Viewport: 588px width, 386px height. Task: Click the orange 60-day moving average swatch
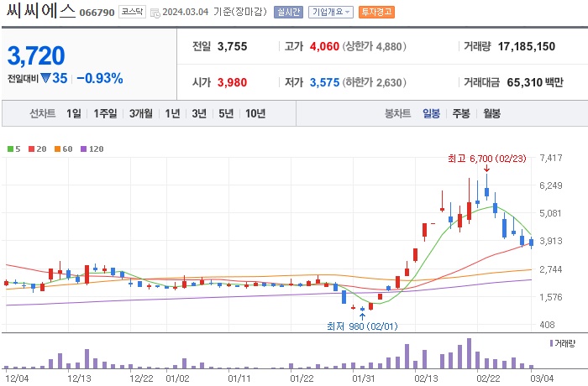(57, 149)
